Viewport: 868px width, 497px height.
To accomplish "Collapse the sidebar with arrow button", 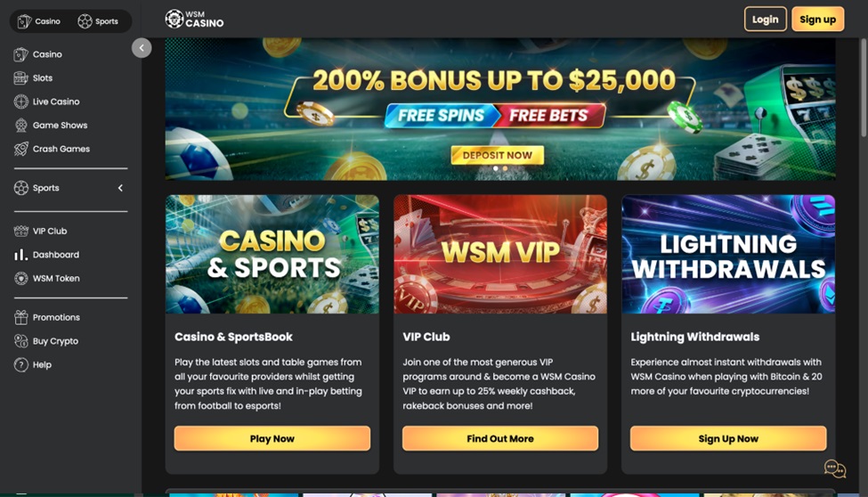I will point(142,47).
